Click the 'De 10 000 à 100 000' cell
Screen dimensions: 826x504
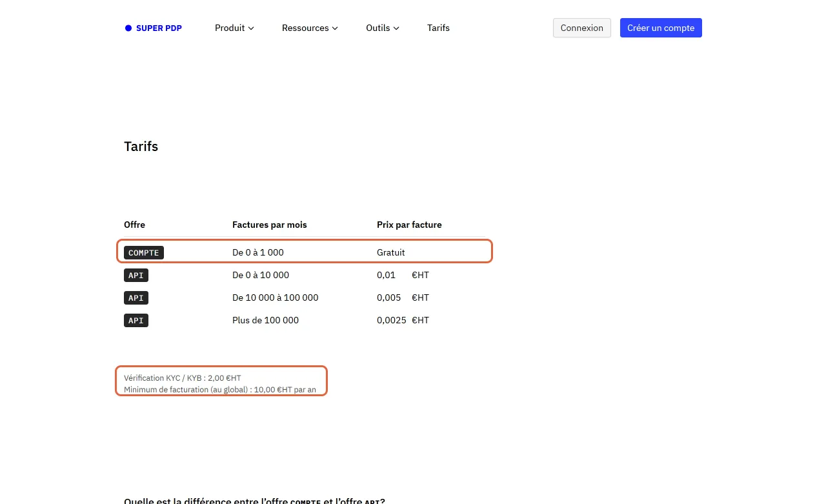(276, 297)
